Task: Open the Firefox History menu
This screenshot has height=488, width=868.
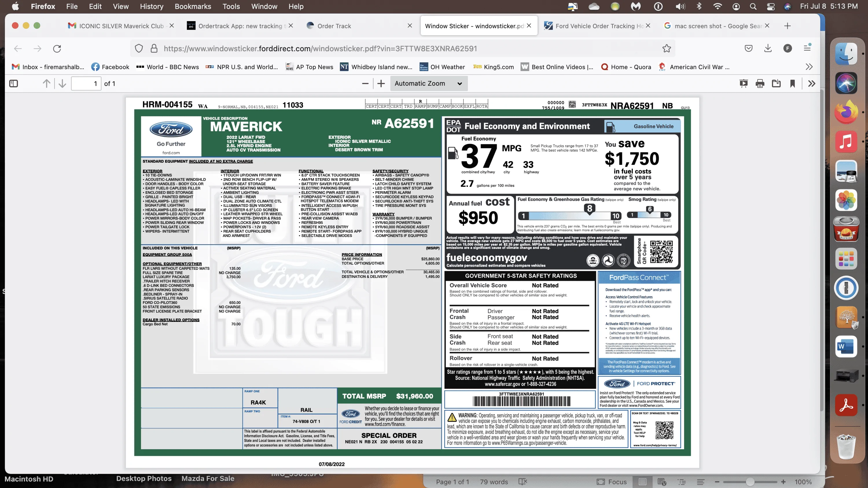Action: coord(151,6)
